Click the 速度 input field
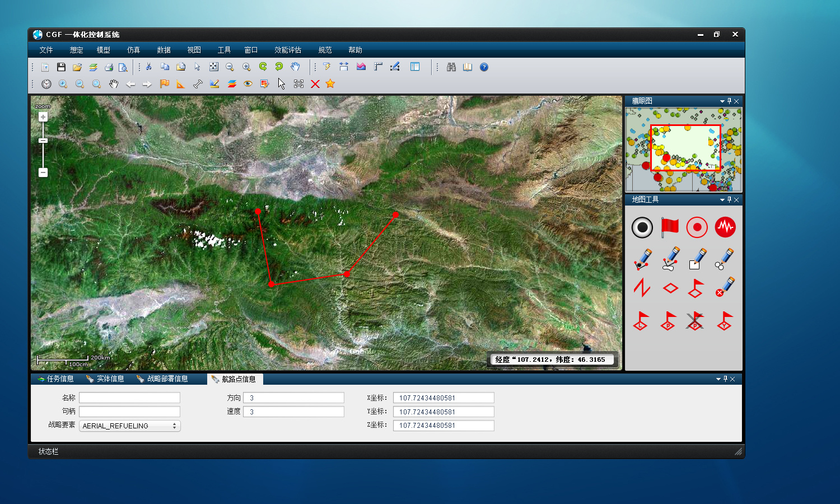Viewport: 840px width, 504px height. click(x=293, y=412)
